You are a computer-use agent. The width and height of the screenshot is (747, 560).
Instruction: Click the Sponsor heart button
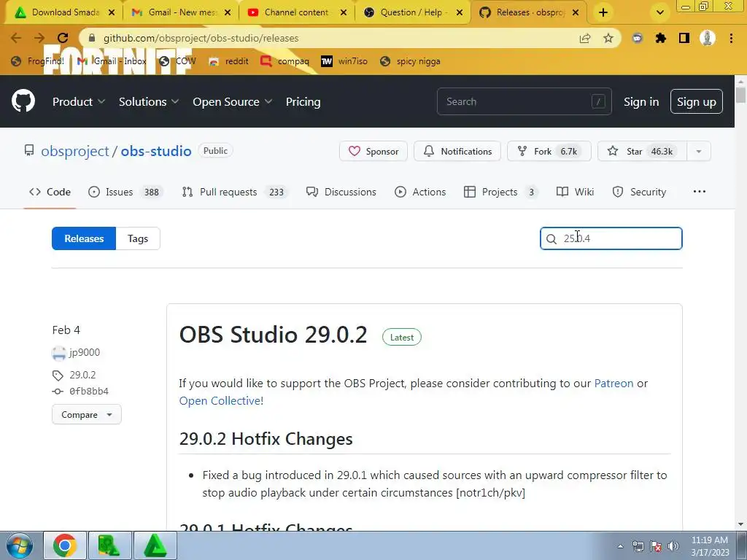coord(373,151)
